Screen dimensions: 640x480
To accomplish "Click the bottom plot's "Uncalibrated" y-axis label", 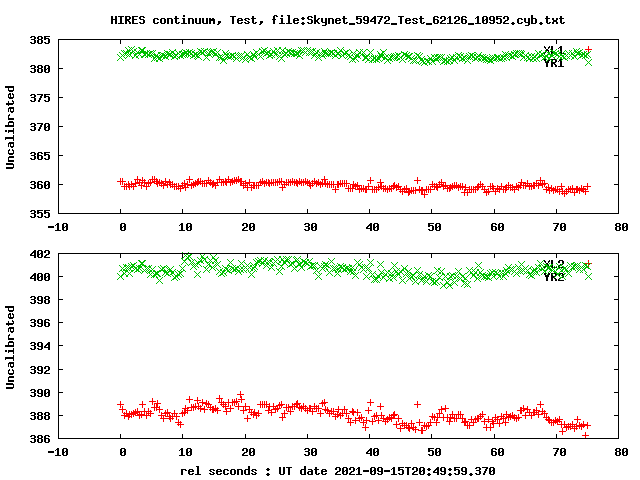I will coord(10,347).
